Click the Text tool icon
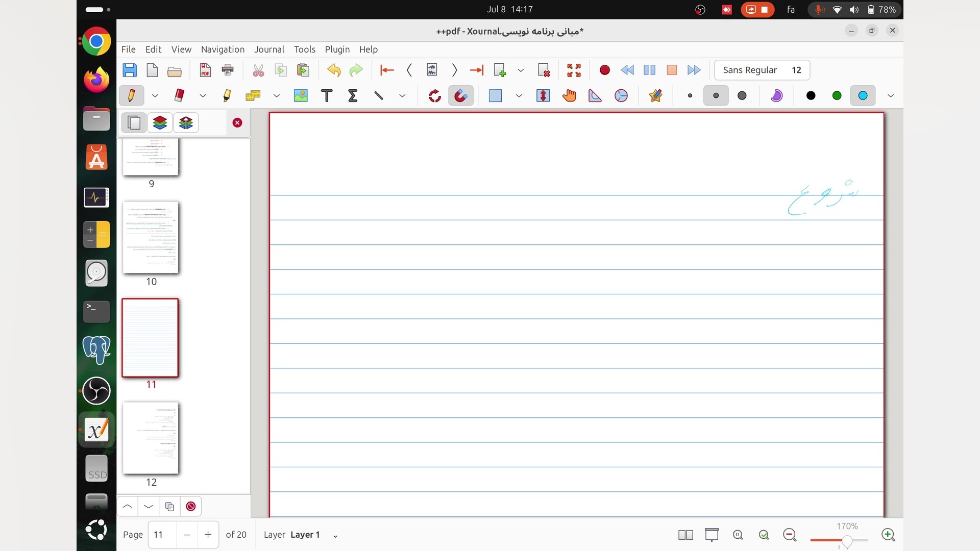This screenshot has height=551, width=980. tap(327, 95)
